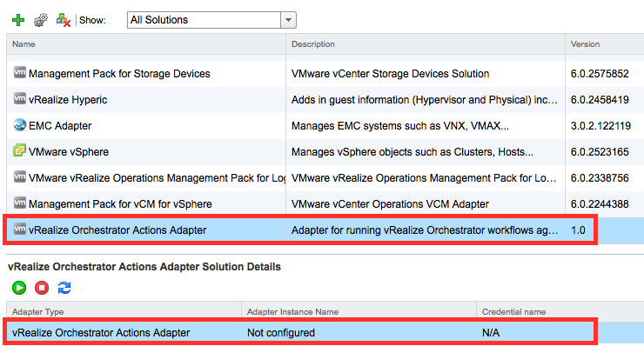Click the blue refresh arrows icon
Image resolution: width=644 pixels, height=346 pixels.
pos(64,288)
